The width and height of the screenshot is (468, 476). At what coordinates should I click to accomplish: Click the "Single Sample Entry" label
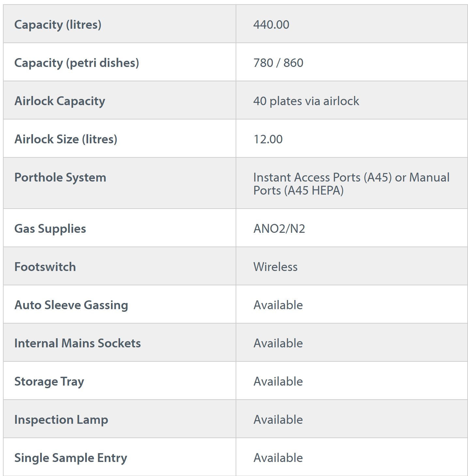(x=70, y=458)
